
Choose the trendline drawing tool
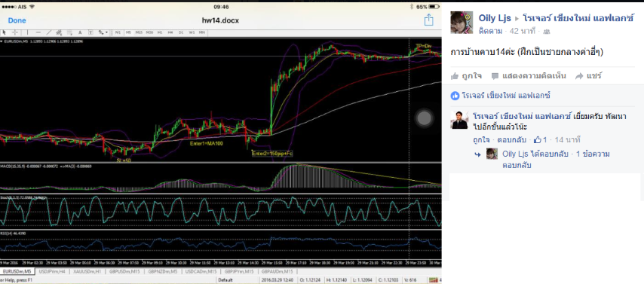[48, 32]
